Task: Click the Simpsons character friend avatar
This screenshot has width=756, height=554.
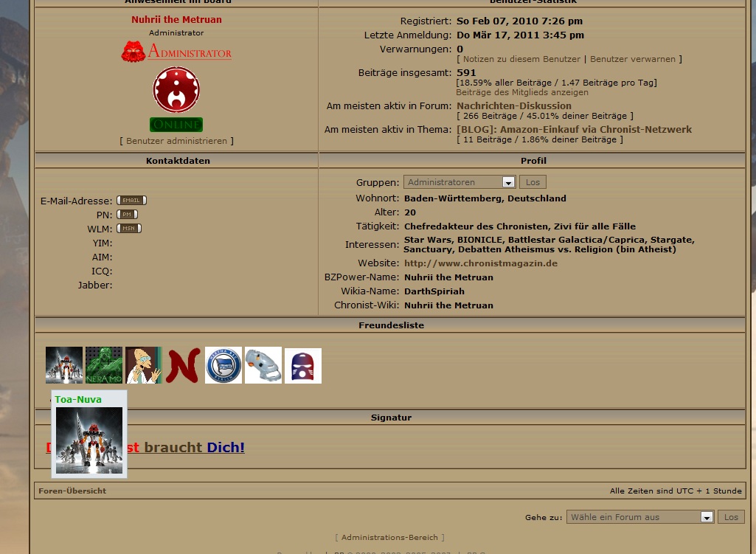Action: [x=144, y=365]
